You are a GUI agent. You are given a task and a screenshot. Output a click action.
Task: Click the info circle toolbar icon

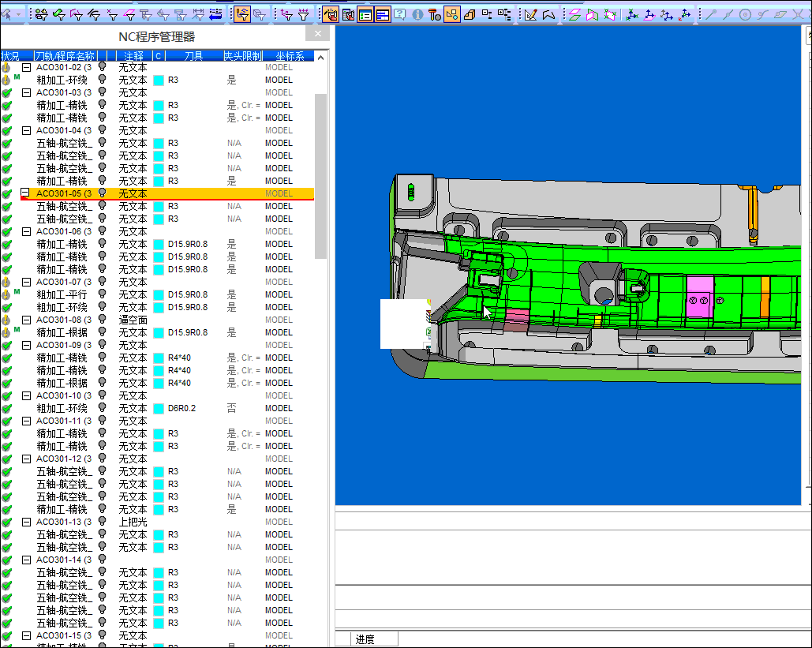tap(417, 14)
